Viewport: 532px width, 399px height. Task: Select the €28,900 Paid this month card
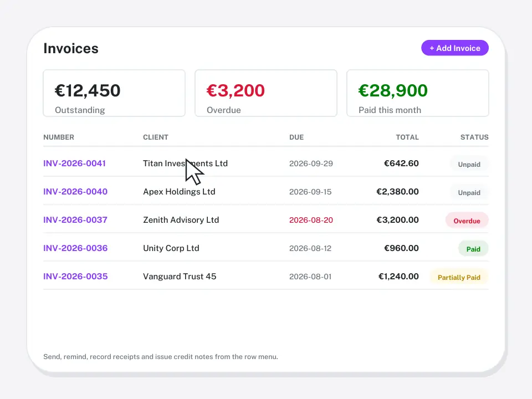tap(418, 93)
